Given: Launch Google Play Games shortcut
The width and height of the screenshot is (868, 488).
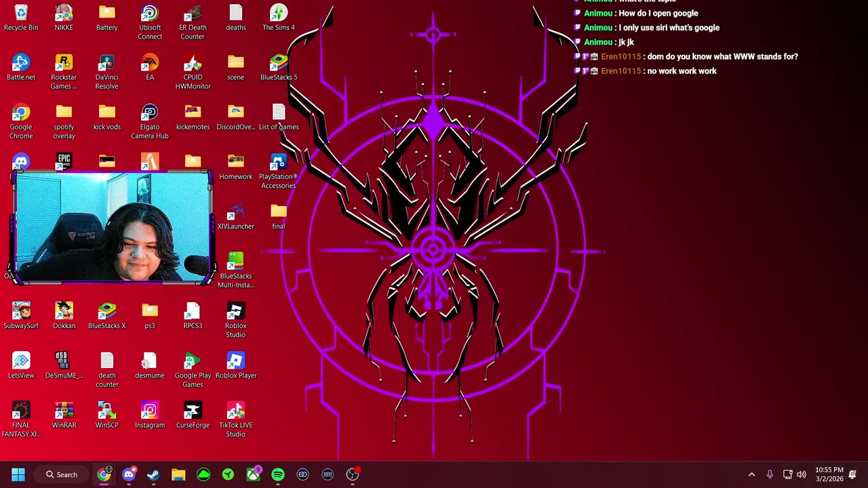Looking at the screenshot, I should (193, 370).
